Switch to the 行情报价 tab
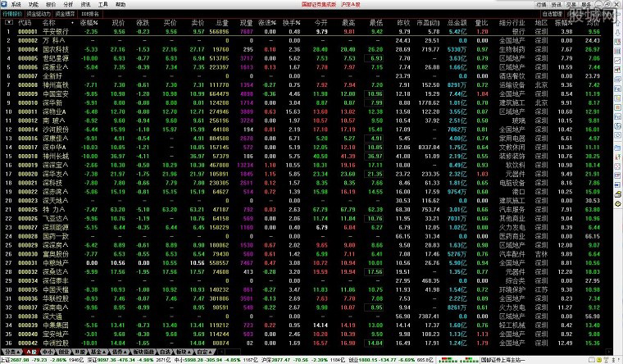This screenshot has width=623, height=364. pos(12,14)
